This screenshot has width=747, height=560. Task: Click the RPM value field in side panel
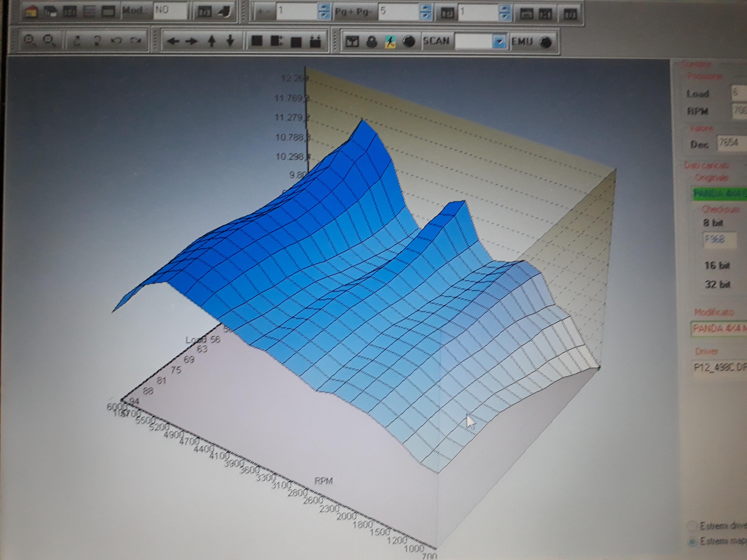[x=740, y=111]
